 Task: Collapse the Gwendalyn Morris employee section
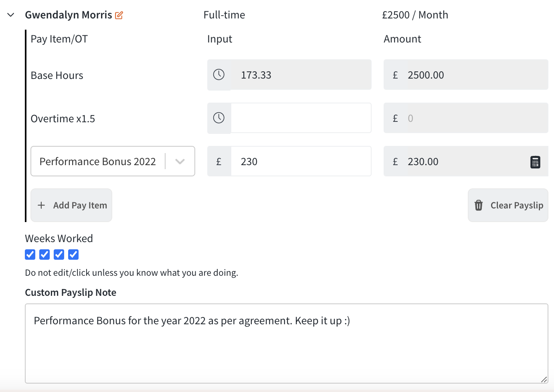click(11, 15)
